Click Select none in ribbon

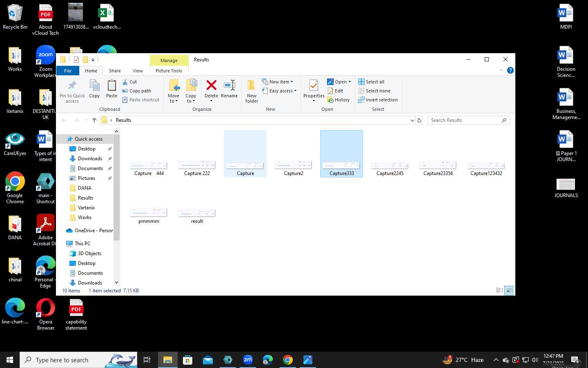(x=374, y=91)
